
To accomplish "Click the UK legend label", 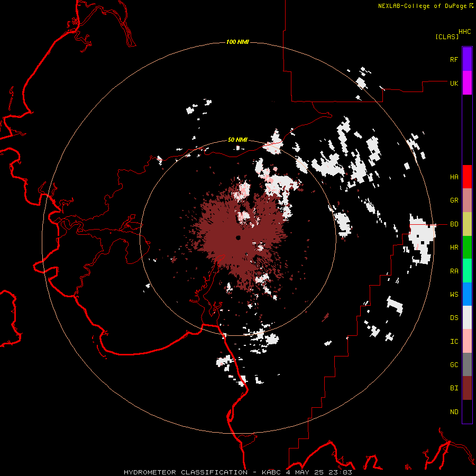I will click(x=454, y=83).
